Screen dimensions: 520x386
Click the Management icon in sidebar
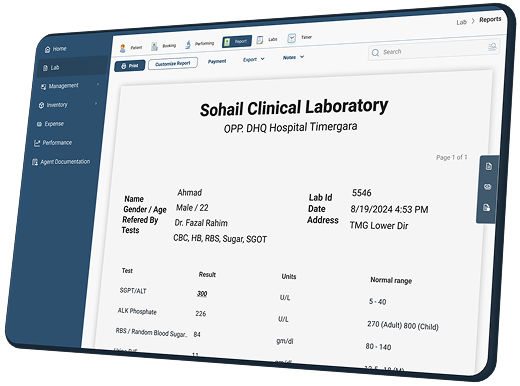tap(43, 87)
